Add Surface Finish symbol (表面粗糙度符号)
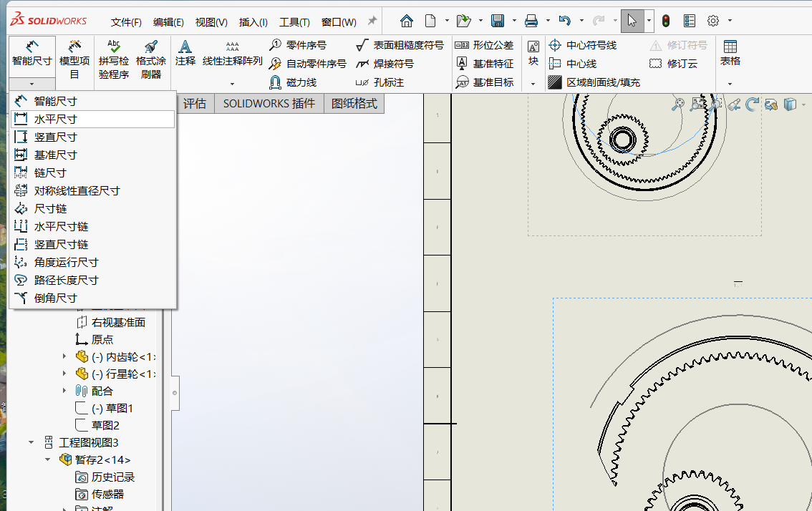 click(x=400, y=45)
